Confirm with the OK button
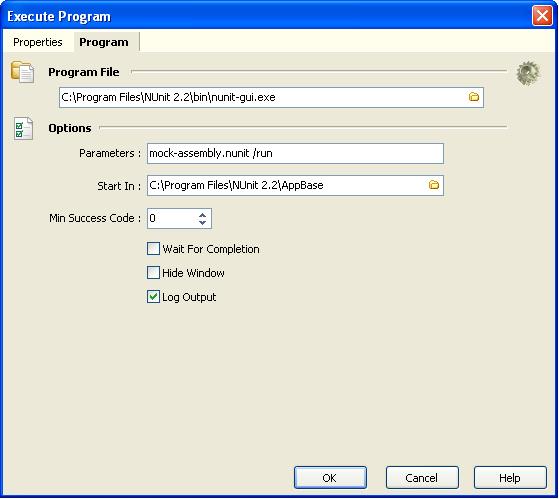This screenshot has width=559, height=499. pyautogui.click(x=330, y=478)
